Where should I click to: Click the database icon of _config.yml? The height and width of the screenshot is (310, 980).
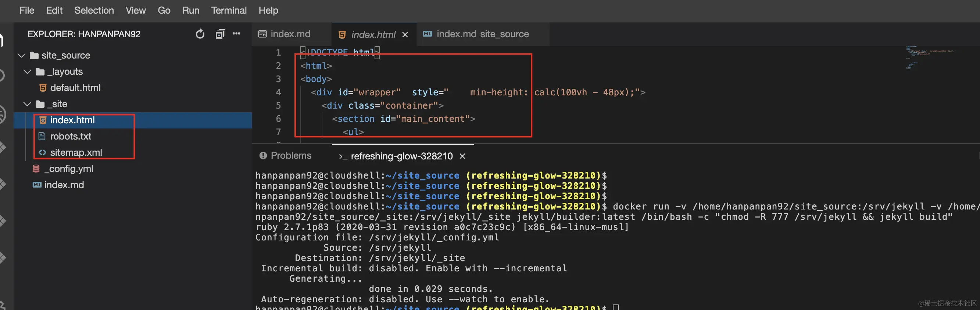(x=36, y=169)
